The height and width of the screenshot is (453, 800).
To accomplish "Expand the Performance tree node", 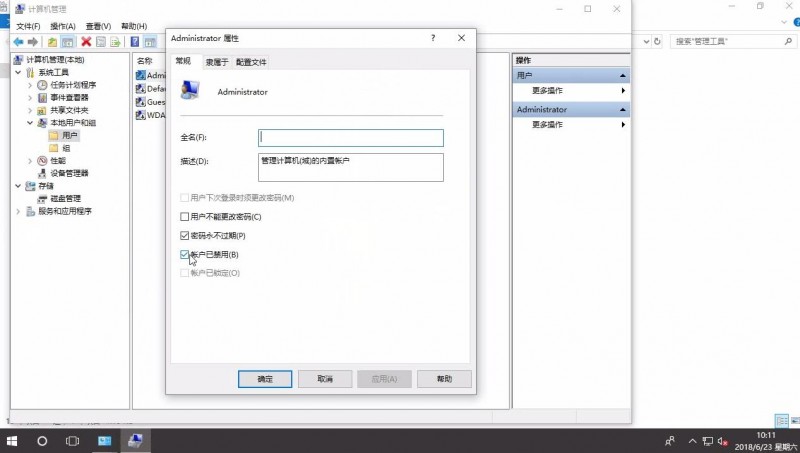I will pos(30,161).
